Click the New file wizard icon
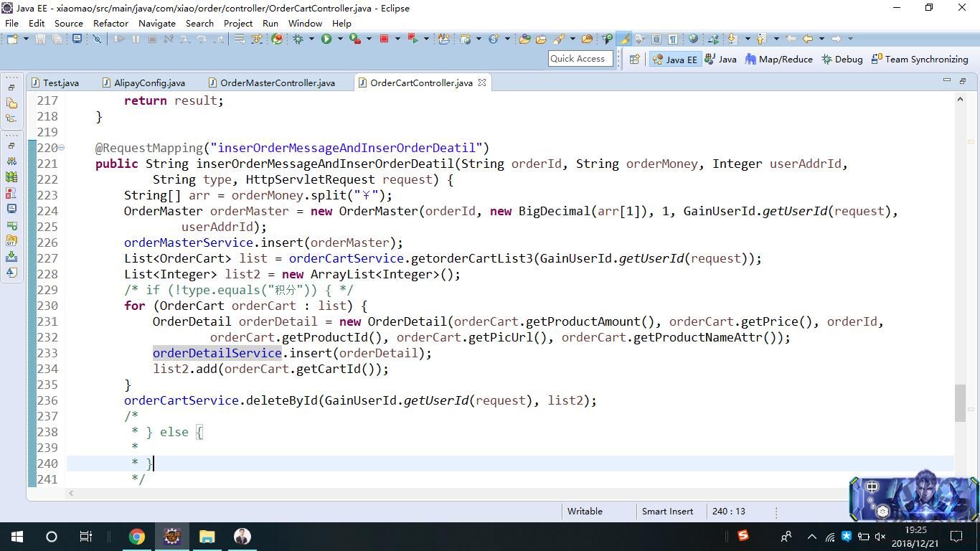The width and height of the screenshot is (980, 551). (12, 39)
